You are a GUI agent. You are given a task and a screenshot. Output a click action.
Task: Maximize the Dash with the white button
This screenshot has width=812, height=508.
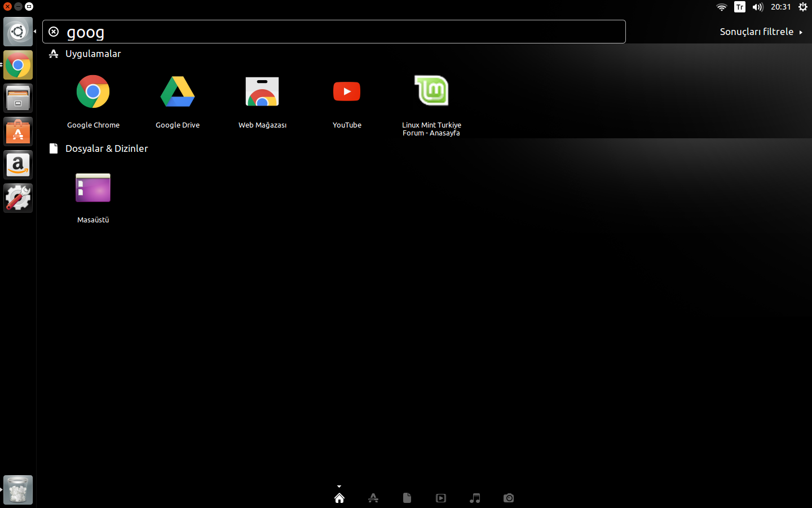tap(29, 7)
